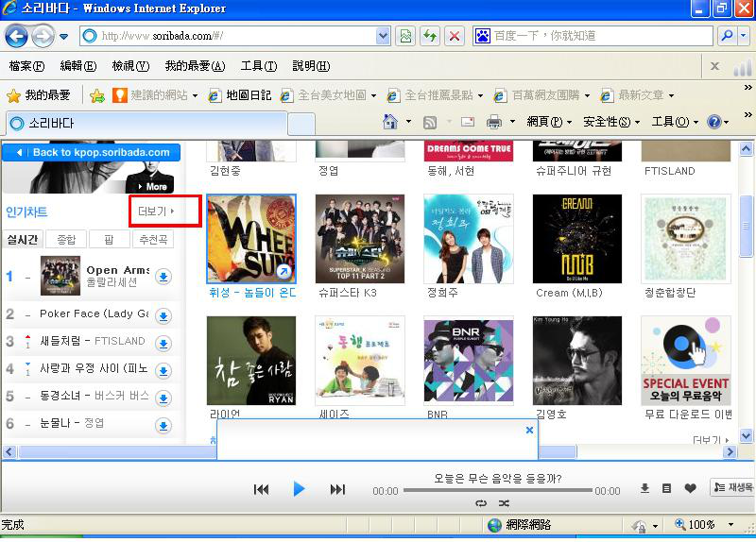
Task: Download Open Arms track in chart
Action: click(x=163, y=277)
